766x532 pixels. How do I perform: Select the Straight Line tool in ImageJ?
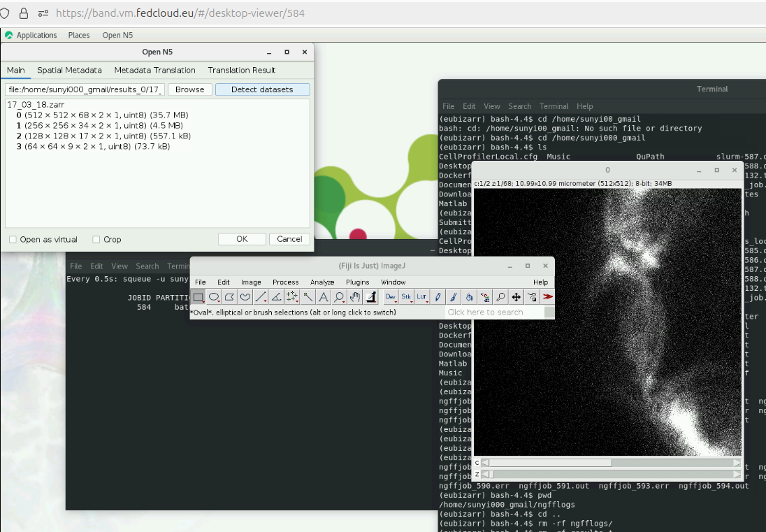click(261, 297)
